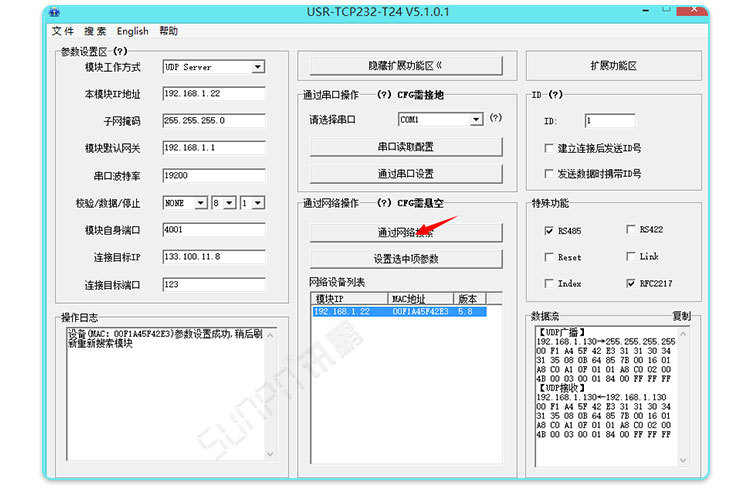
Task: Open the stop bits 1 dropdown
Action: coord(258,203)
